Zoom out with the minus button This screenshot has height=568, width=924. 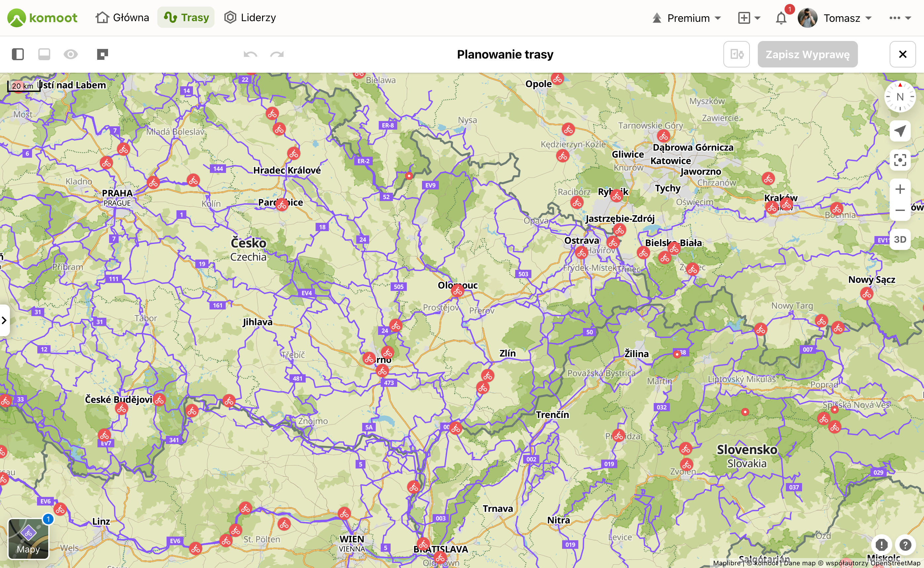pos(900,210)
